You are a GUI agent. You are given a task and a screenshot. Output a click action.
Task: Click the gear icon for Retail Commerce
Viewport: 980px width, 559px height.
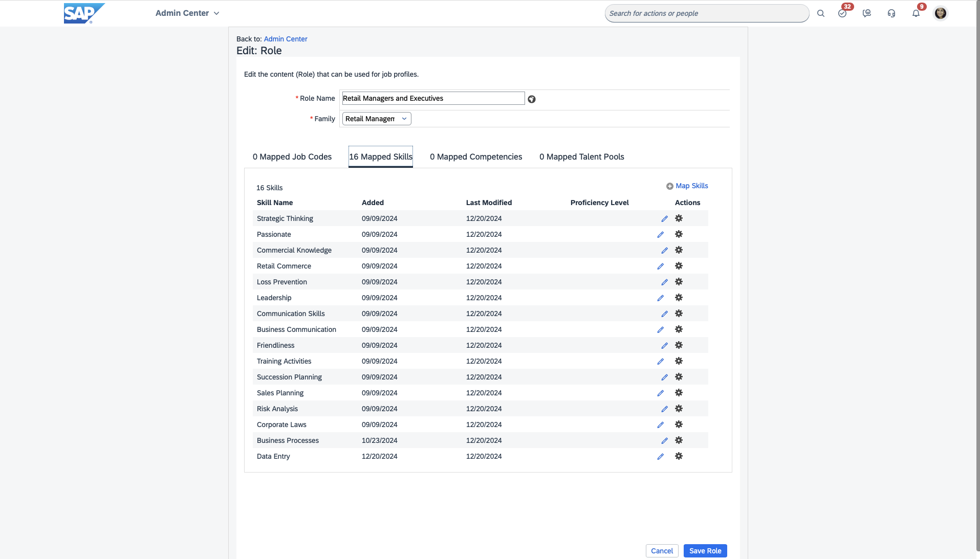[679, 266]
